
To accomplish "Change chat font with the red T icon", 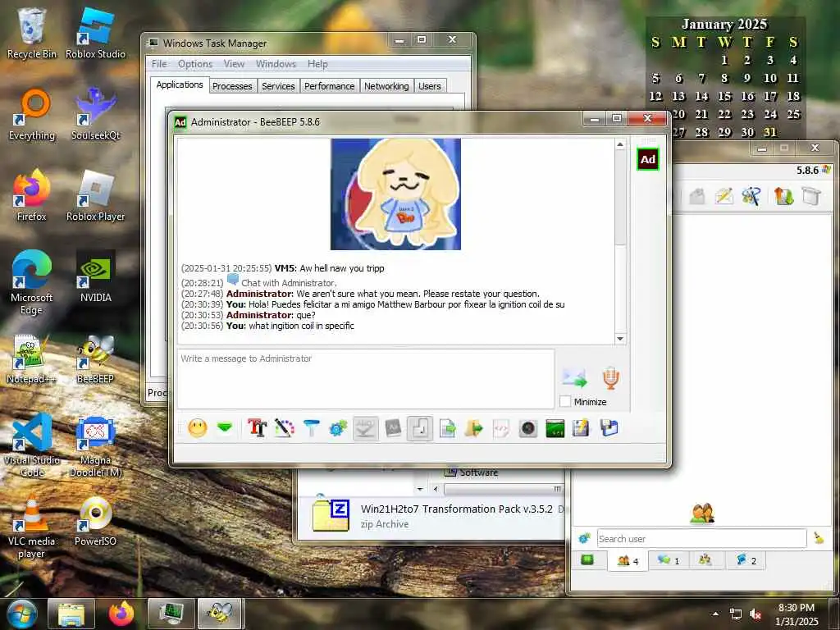I will (257, 428).
